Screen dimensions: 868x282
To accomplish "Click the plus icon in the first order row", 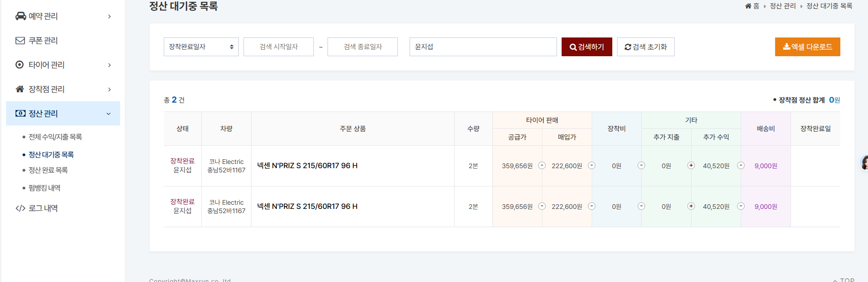I will click(x=691, y=165).
